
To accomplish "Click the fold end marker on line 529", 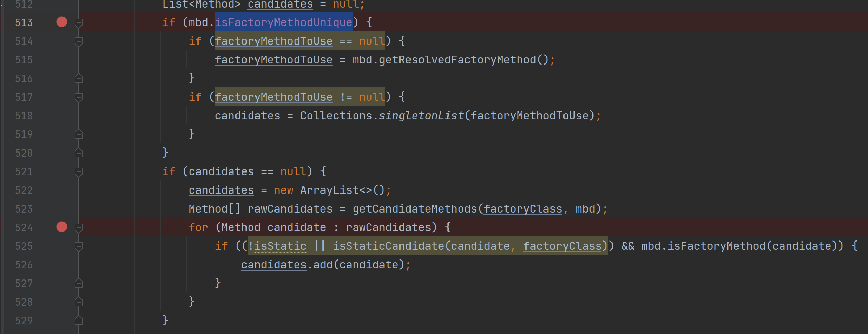I will coord(79,321).
